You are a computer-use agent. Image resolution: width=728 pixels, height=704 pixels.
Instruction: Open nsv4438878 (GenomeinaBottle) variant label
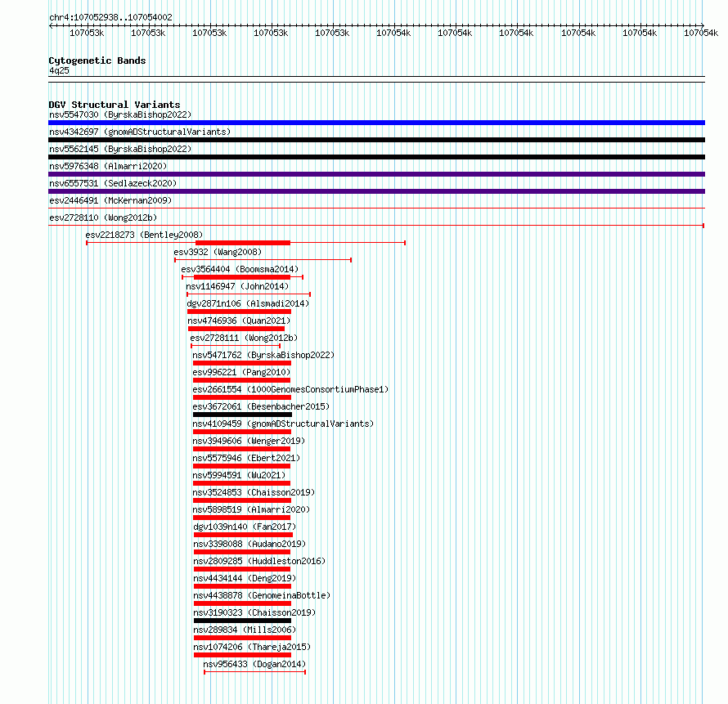[x=262, y=595]
